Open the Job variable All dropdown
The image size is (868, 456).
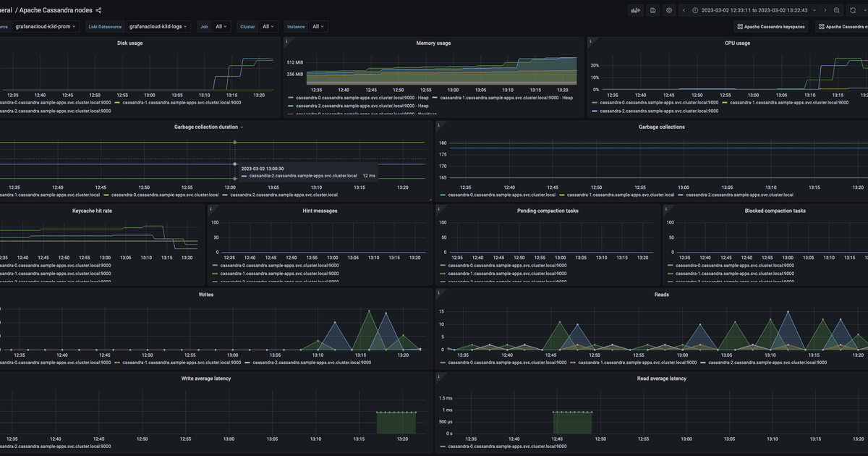[221, 27]
